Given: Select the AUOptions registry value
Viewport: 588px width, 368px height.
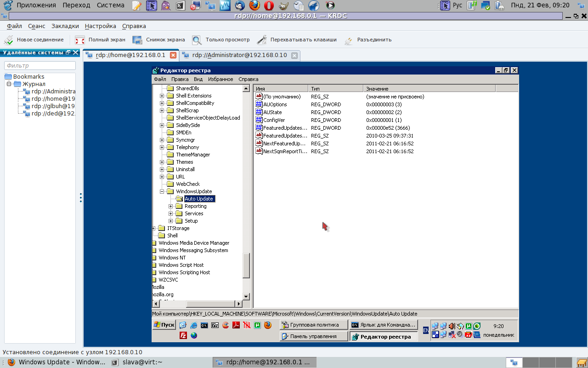Looking at the screenshot, I should point(275,104).
